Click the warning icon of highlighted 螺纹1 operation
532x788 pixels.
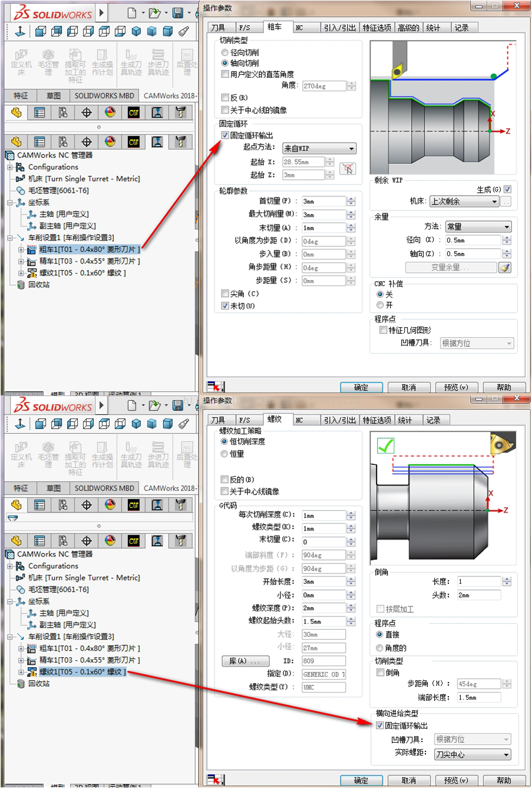point(32,672)
